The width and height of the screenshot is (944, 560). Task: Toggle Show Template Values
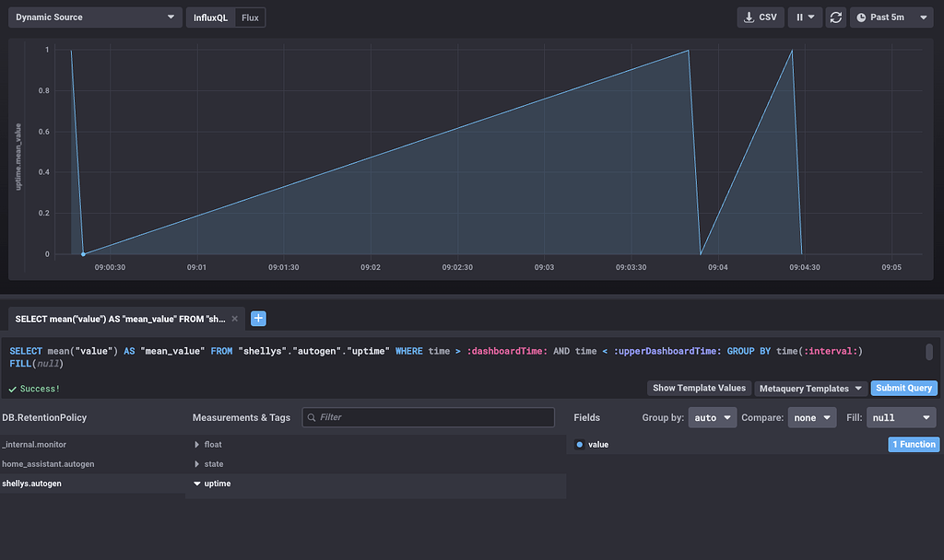699,388
